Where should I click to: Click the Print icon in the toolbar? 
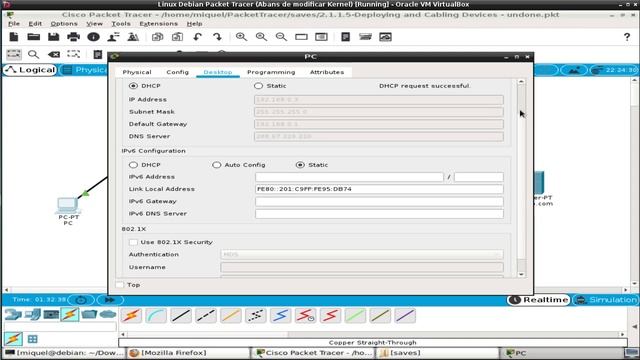coord(73,37)
